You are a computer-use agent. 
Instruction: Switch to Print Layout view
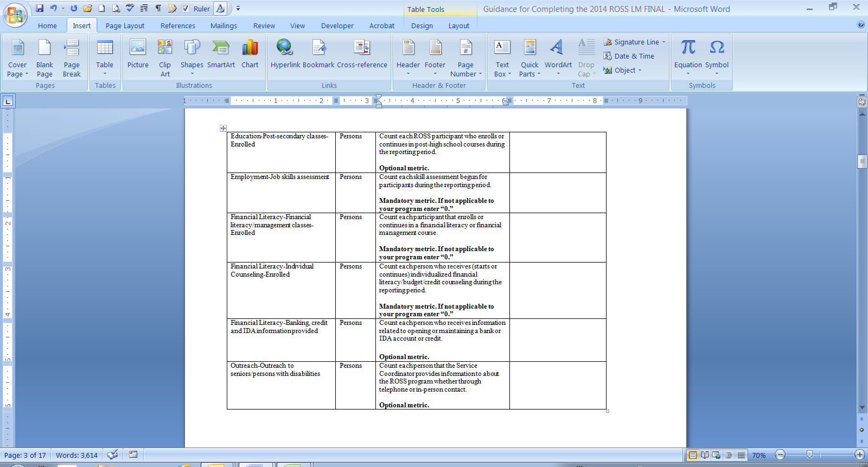693,455
